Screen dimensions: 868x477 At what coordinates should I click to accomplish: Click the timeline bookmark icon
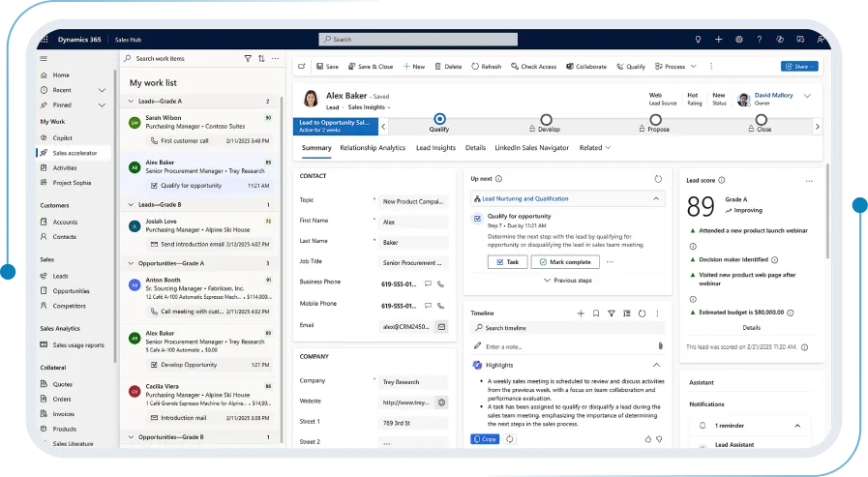pyautogui.click(x=596, y=313)
